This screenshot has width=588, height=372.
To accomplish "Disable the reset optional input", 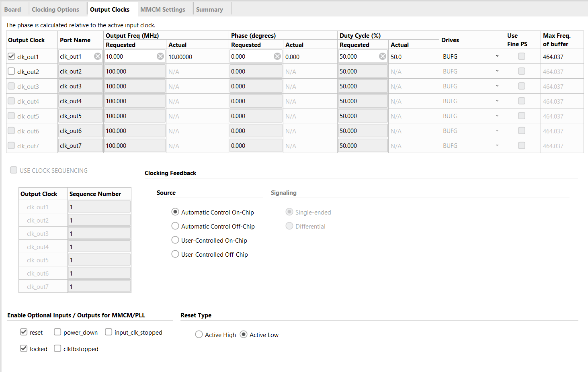I will coord(24,332).
